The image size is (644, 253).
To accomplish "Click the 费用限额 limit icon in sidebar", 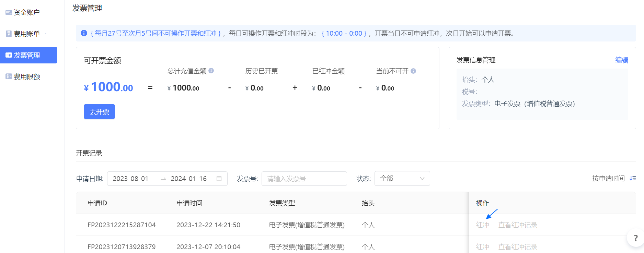I will point(9,76).
